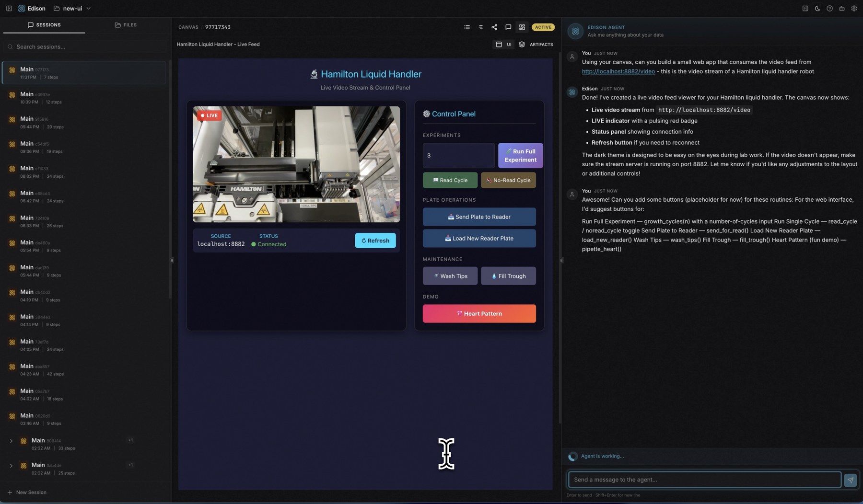Expand the Main 809414 session group
The width and height of the screenshot is (863, 504).
point(11,440)
